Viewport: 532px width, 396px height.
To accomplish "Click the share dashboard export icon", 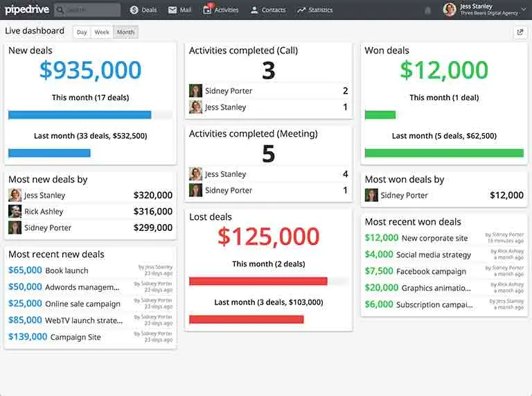I will [520, 32].
